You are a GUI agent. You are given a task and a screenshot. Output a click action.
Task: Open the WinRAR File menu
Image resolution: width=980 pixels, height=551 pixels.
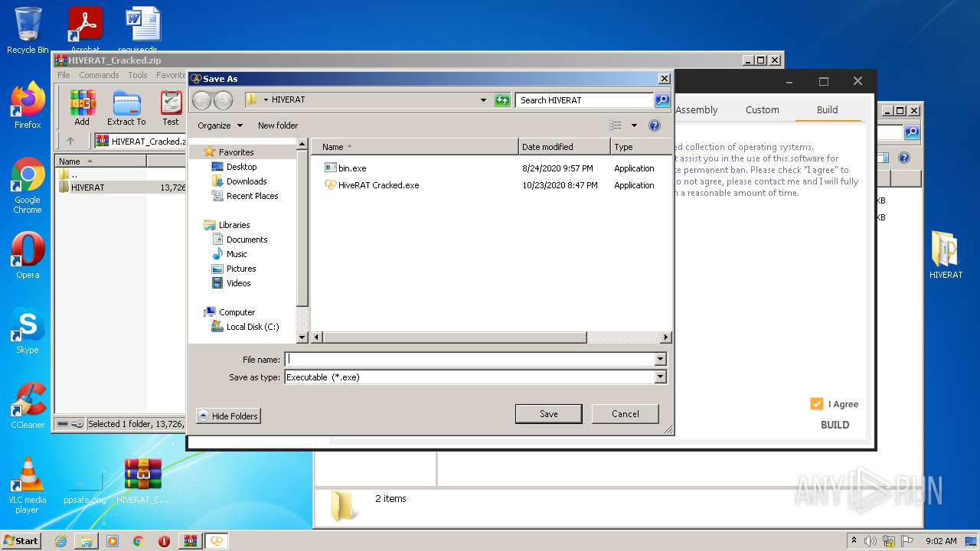pyautogui.click(x=64, y=75)
